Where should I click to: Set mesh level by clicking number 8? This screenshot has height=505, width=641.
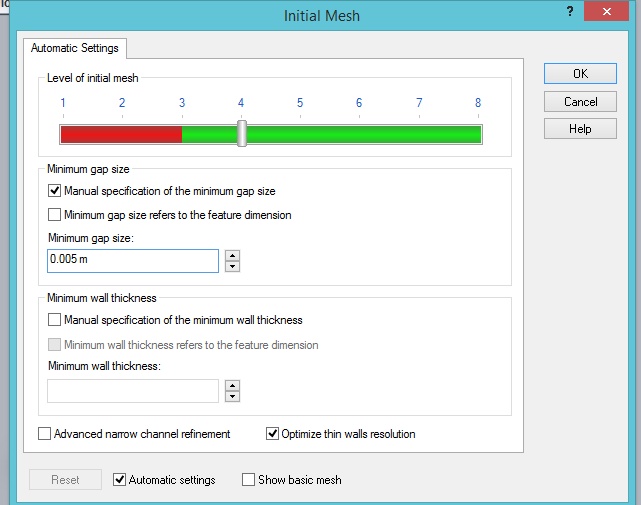pyautogui.click(x=478, y=103)
